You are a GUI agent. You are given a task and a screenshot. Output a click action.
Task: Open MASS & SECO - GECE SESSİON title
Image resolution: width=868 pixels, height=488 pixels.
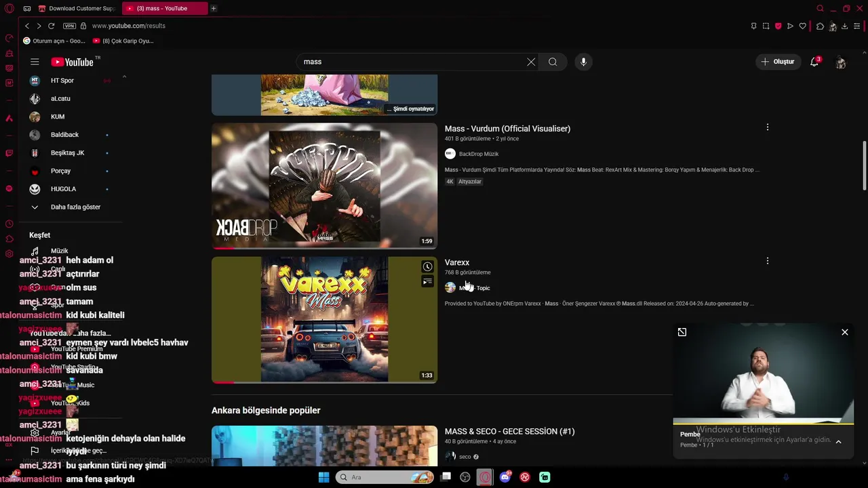509,431
